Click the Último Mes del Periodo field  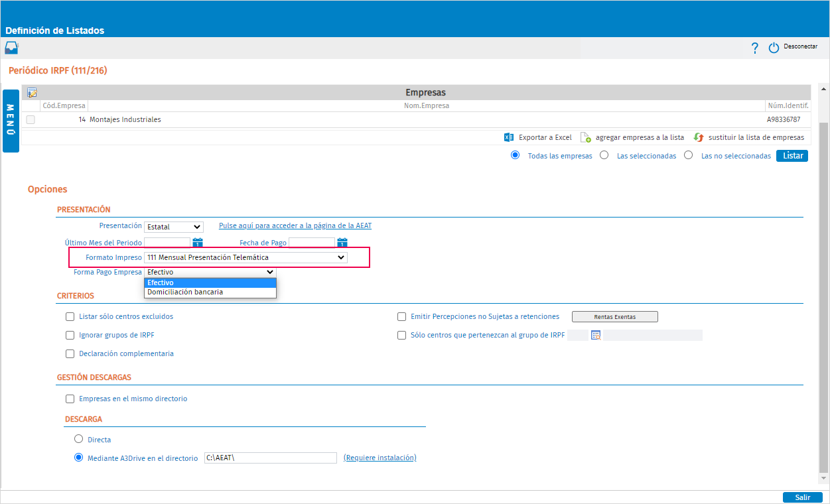tap(167, 243)
